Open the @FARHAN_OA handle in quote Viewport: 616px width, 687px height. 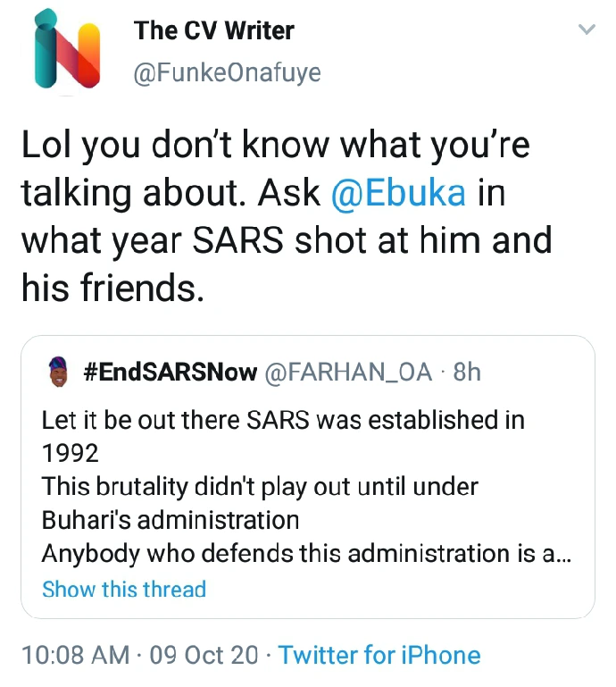point(350,371)
